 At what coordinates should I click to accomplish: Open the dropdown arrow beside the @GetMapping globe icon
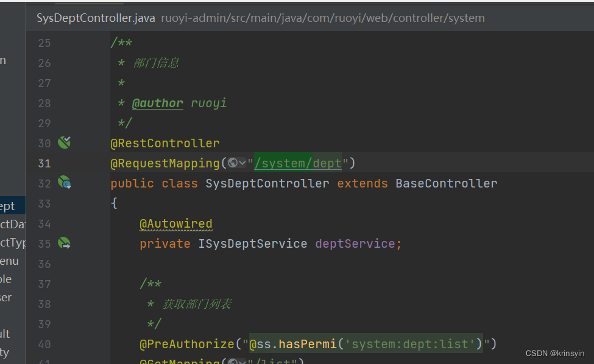[241, 362]
